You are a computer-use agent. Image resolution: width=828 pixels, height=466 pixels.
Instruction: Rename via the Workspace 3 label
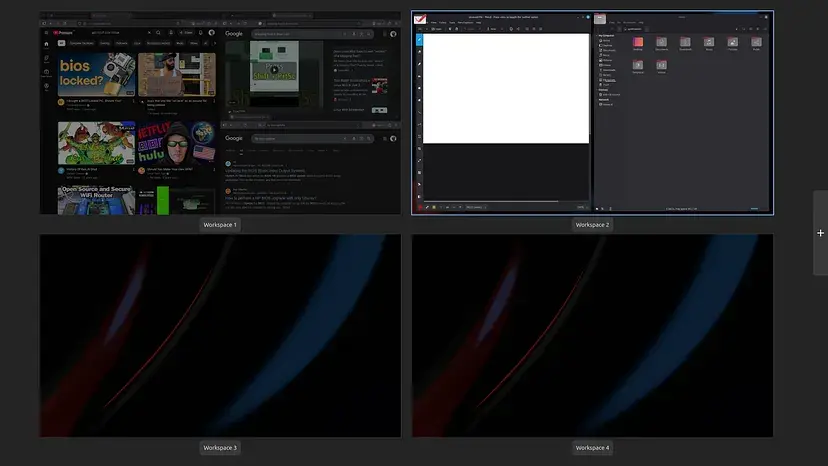point(220,448)
